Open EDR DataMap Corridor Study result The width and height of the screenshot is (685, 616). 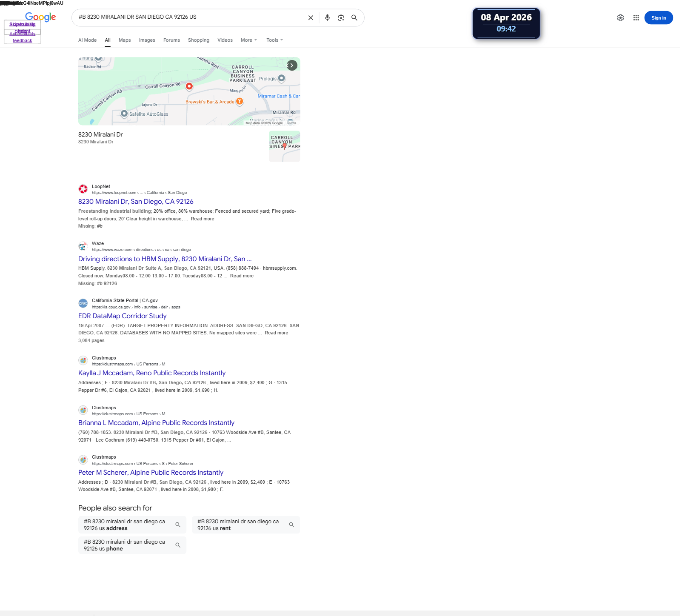pyautogui.click(x=123, y=316)
